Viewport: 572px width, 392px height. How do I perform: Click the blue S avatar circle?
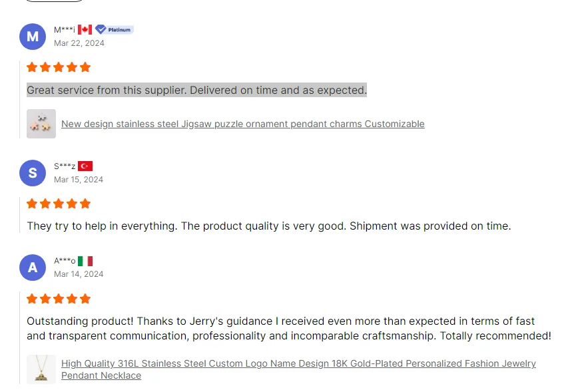coord(33,172)
